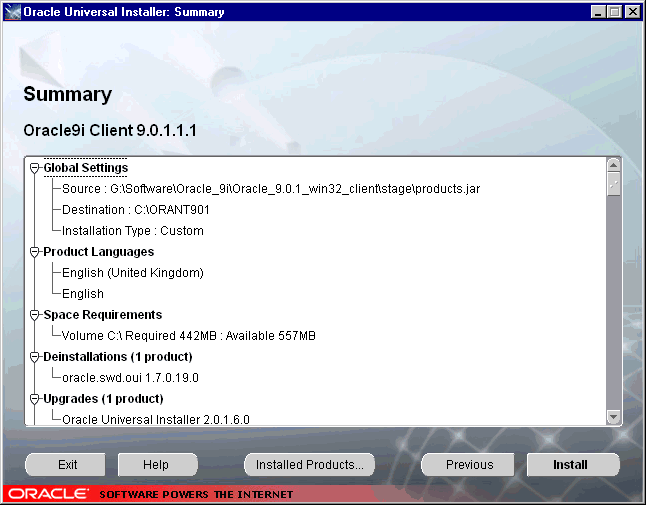Image resolution: width=646 pixels, height=505 pixels.
Task: Select the Destination : C:\ORANT901 row
Action: 136,210
